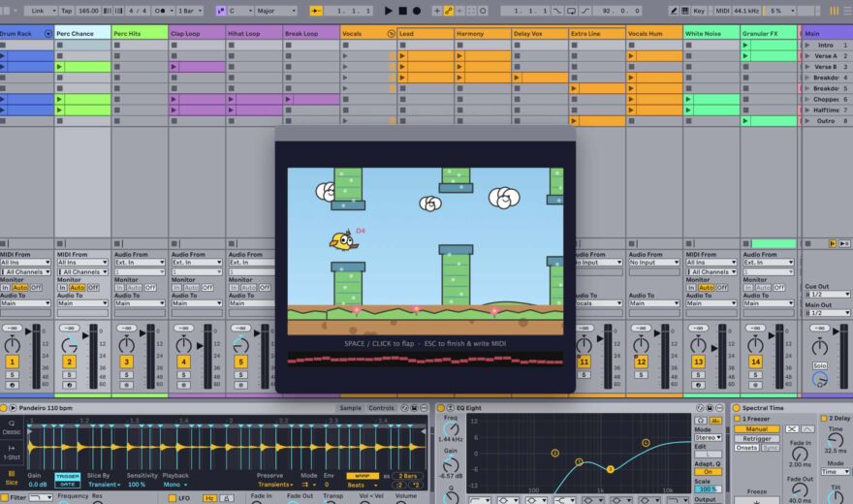Screen dimensions: 853x504
Task: Start playback with the transport Play button
Action: [x=388, y=11]
